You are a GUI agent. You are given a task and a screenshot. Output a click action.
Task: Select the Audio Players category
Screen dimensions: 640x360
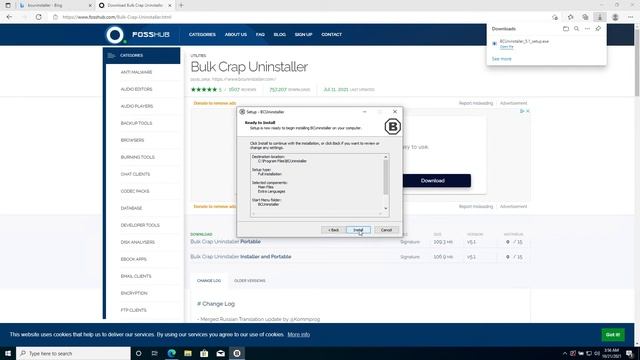(x=137, y=106)
